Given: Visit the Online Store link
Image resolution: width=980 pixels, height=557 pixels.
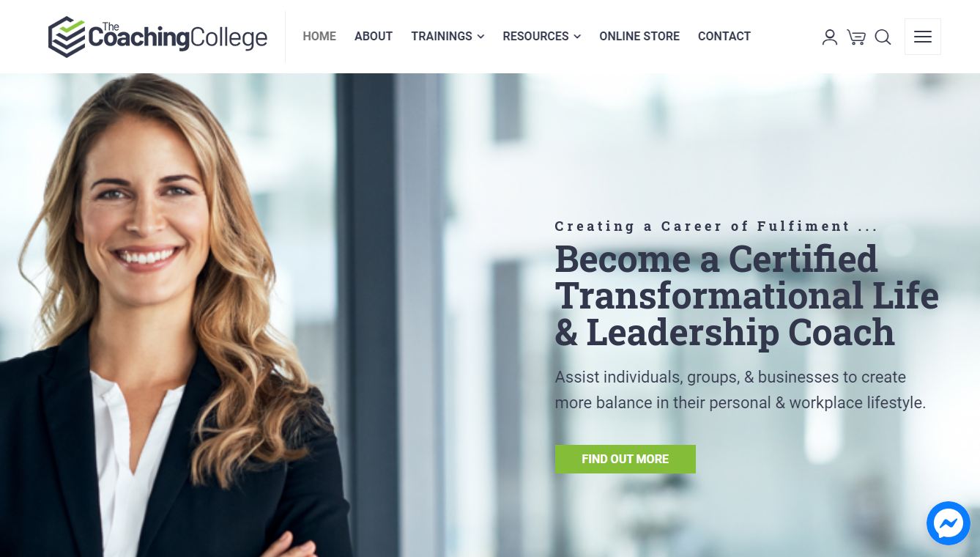Looking at the screenshot, I should (639, 37).
